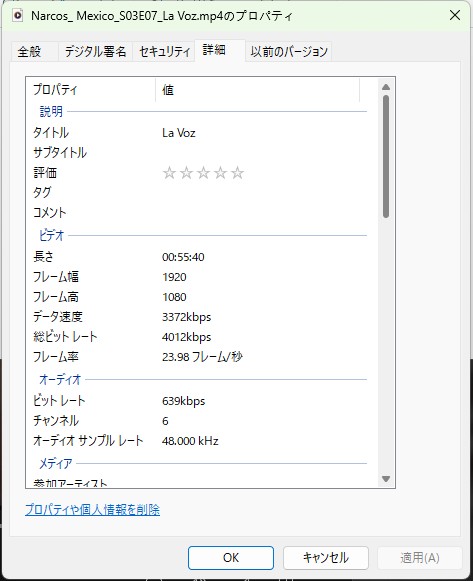
Task: Click the フレーム高 property label
Action: tap(56, 297)
